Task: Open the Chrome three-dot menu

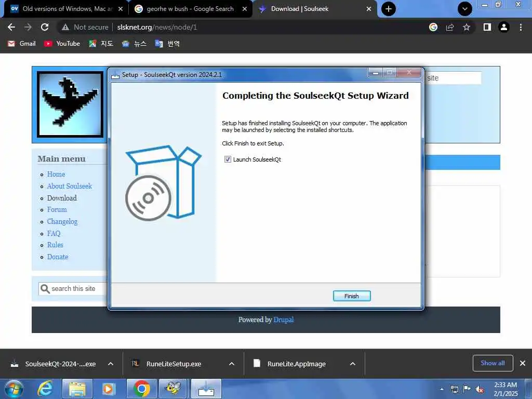Action: tap(521, 27)
